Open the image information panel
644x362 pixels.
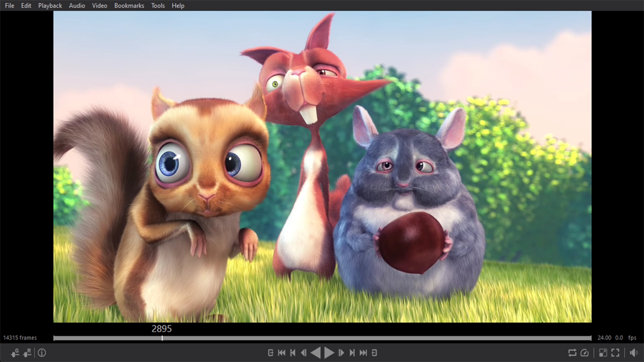[42, 353]
